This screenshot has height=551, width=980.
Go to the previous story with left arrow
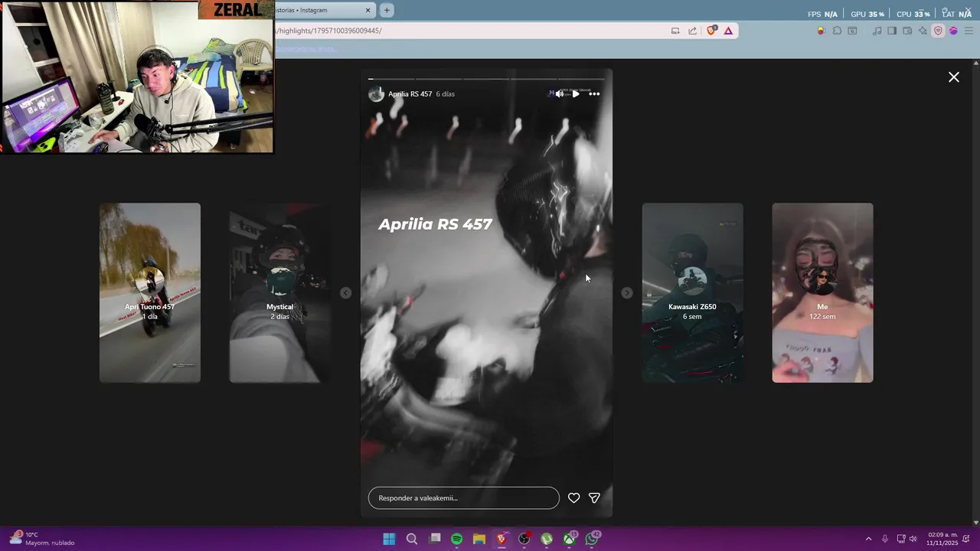[x=345, y=293]
